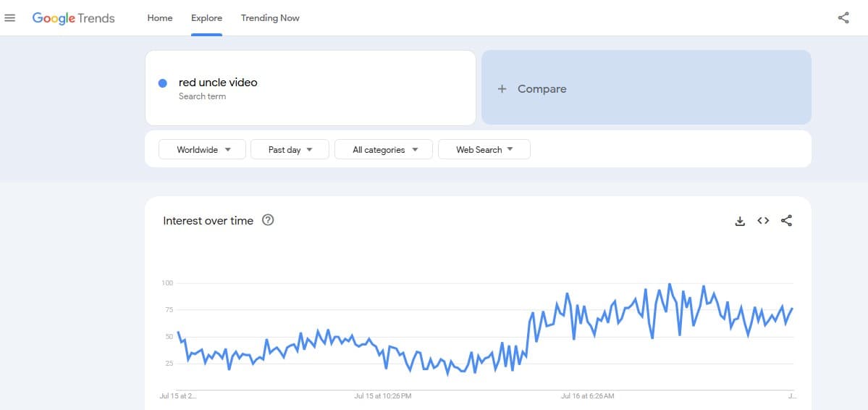Edit the red uncle video search term
The width and height of the screenshot is (868, 410).
click(x=218, y=83)
